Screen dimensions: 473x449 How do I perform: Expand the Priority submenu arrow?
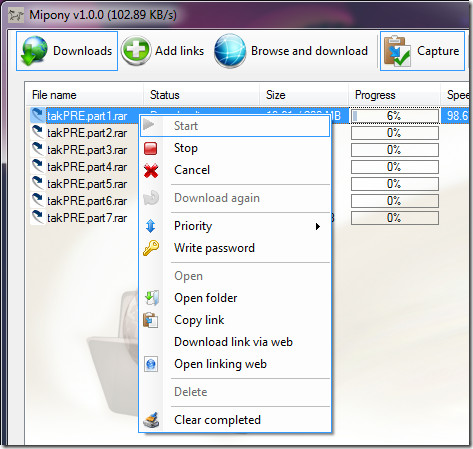(318, 227)
